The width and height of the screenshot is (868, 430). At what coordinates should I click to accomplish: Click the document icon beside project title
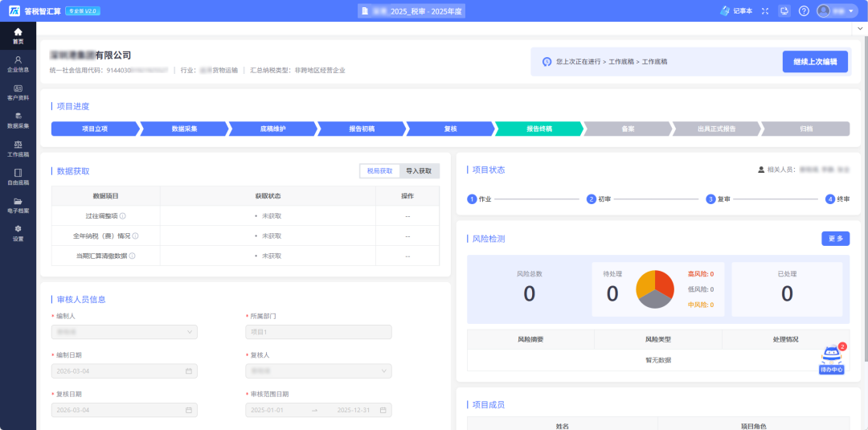365,11
